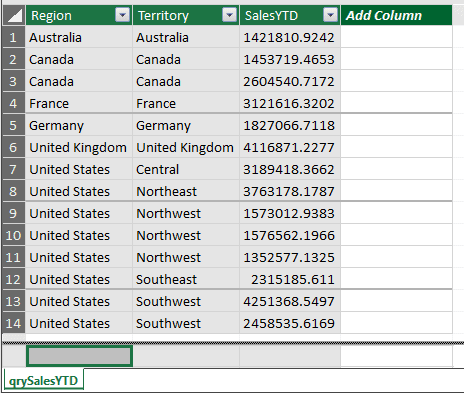Click Territory cell 'Southeast' in row 12
The height and width of the screenshot is (393, 464).
(186, 279)
